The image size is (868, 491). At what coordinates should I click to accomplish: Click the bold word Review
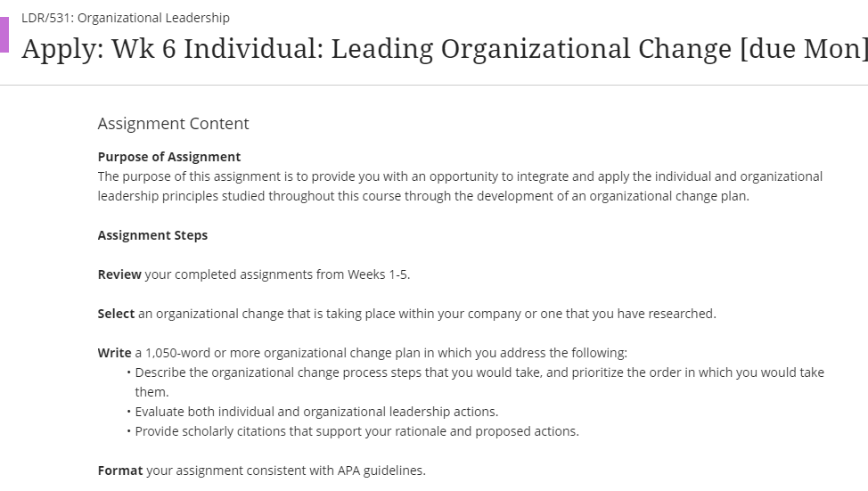click(x=119, y=274)
